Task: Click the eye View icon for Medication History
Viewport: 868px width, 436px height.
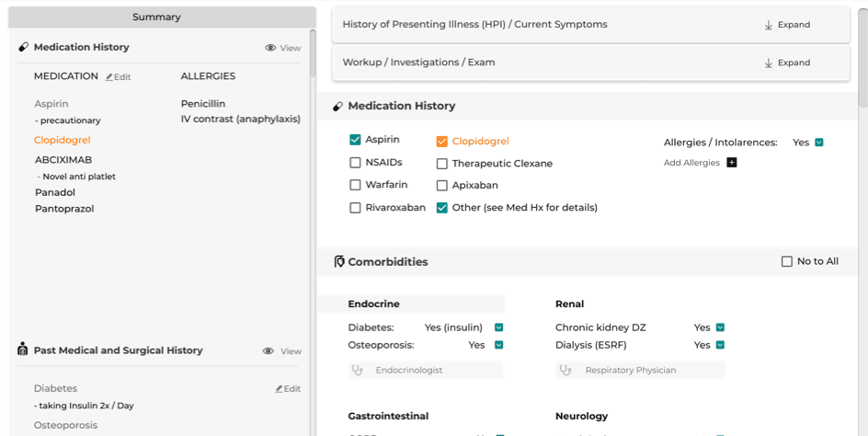Action: coord(270,48)
